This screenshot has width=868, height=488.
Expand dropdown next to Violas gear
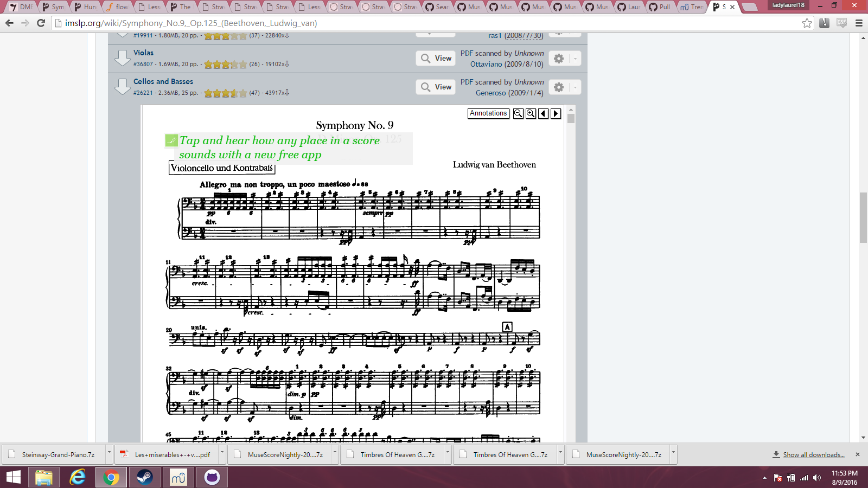tap(575, 59)
